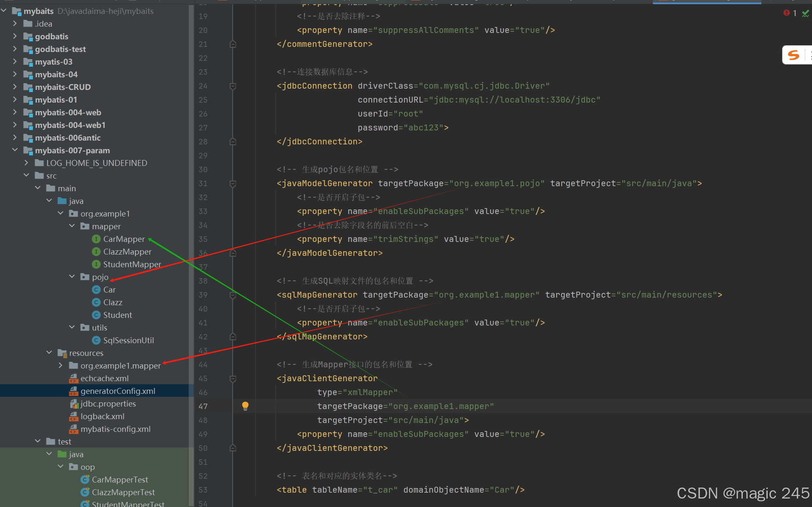The width and height of the screenshot is (812, 507).
Task: Click the green inspection checkmark icon
Action: [x=805, y=14]
